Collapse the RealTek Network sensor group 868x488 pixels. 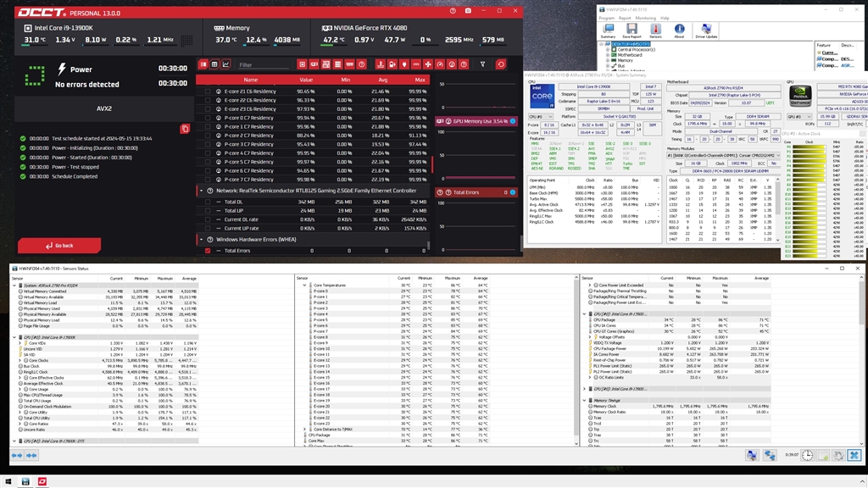tap(201, 191)
